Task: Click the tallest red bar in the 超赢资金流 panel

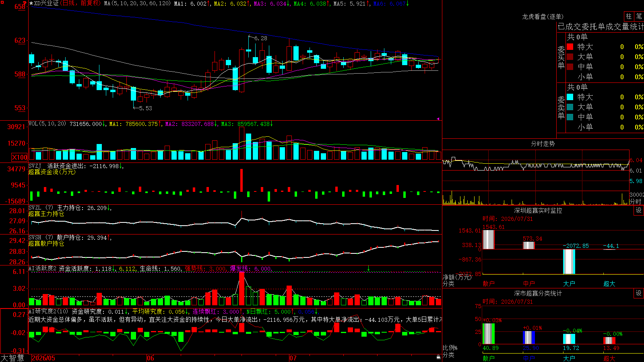Action: pos(242,180)
